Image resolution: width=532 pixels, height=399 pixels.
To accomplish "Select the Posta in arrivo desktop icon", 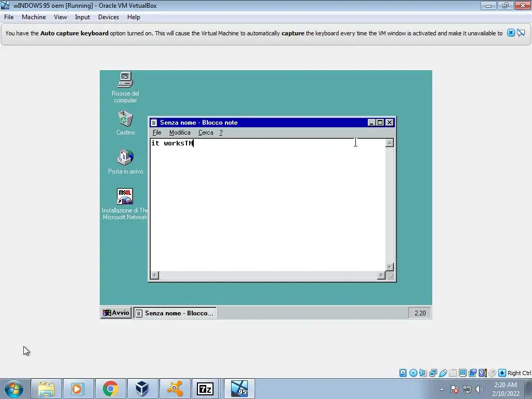I will coord(125,162).
